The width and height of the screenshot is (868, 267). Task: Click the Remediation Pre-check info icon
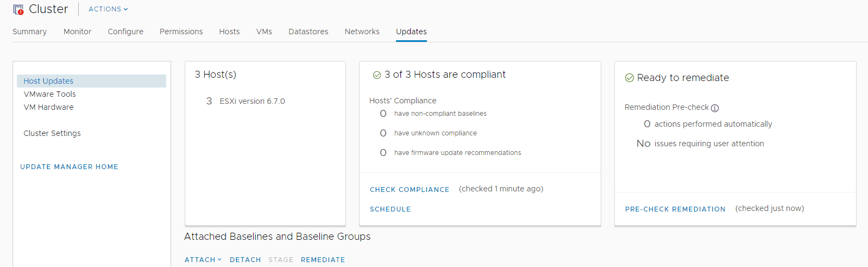click(x=715, y=108)
